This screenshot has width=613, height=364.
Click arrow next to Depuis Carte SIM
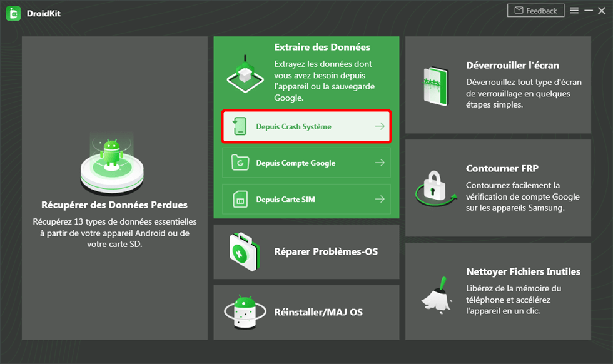pyautogui.click(x=379, y=200)
